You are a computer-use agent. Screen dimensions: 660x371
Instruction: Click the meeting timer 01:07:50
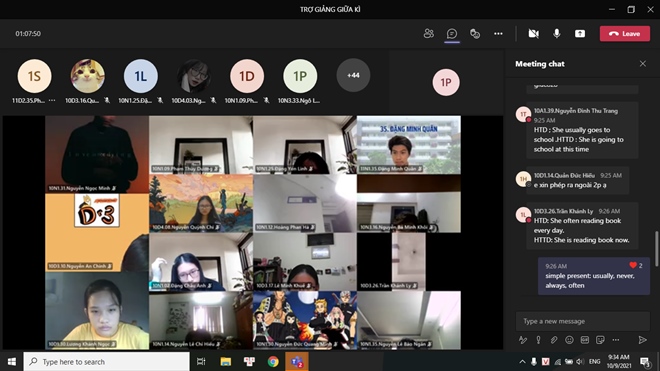(x=28, y=34)
